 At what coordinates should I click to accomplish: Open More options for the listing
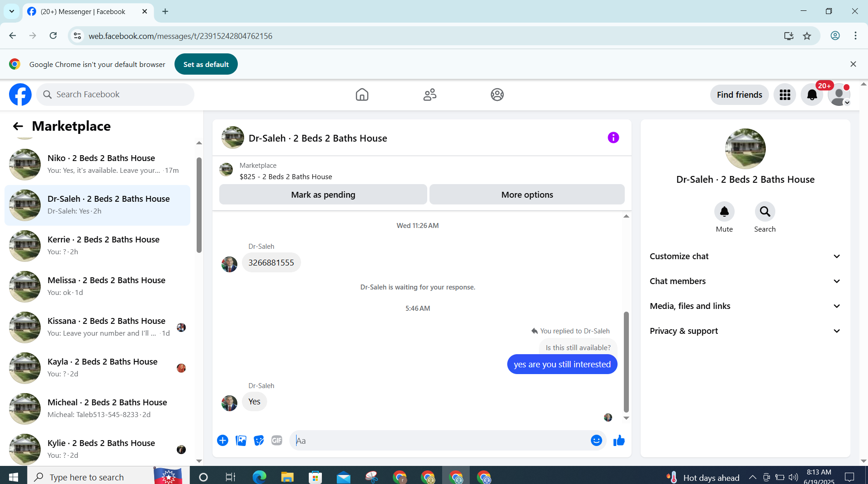pyautogui.click(x=527, y=195)
